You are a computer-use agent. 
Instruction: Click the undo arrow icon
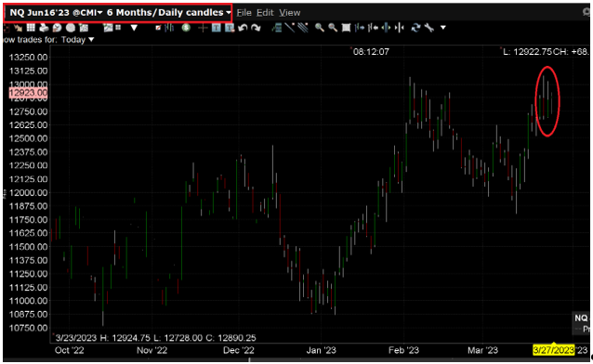pos(243,27)
